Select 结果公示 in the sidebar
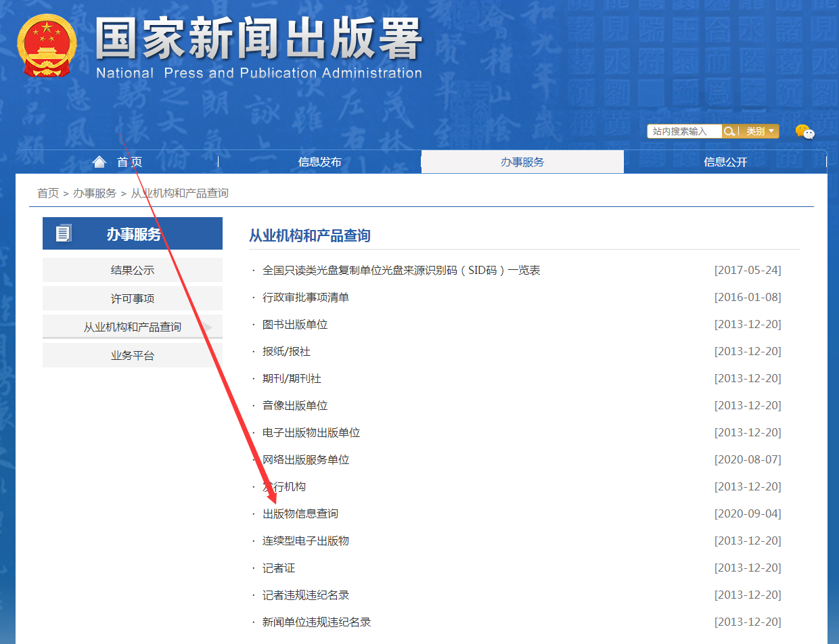 click(x=133, y=270)
